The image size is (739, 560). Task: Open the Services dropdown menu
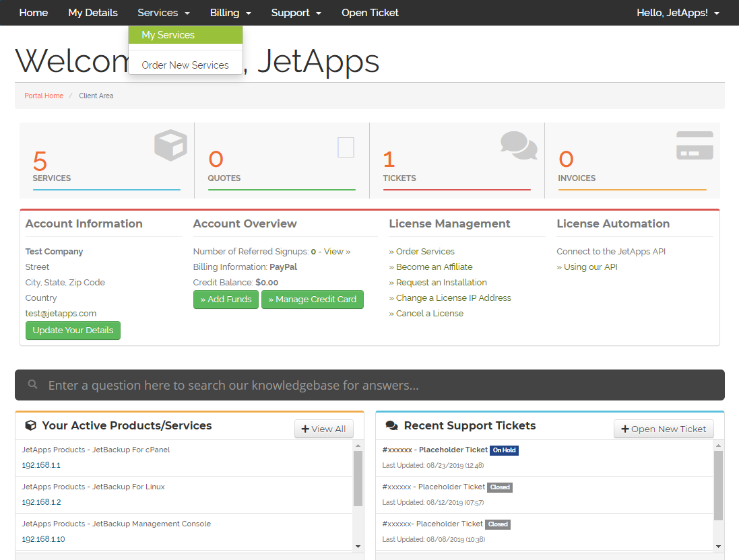pyautogui.click(x=164, y=13)
